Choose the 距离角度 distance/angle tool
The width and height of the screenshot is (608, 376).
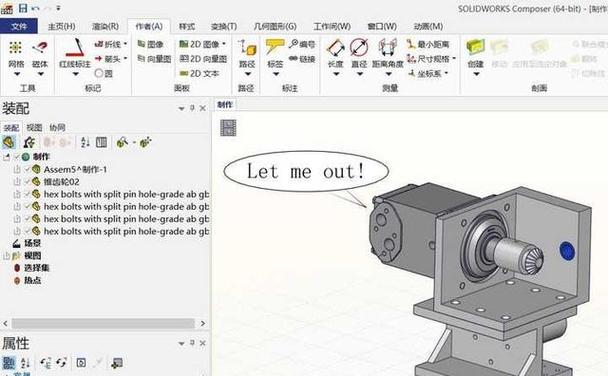pos(388,48)
